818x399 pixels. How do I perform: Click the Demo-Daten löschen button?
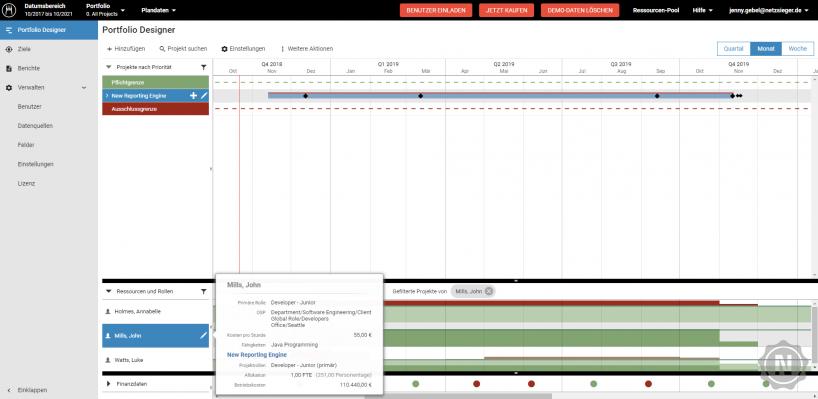(x=580, y=10)
